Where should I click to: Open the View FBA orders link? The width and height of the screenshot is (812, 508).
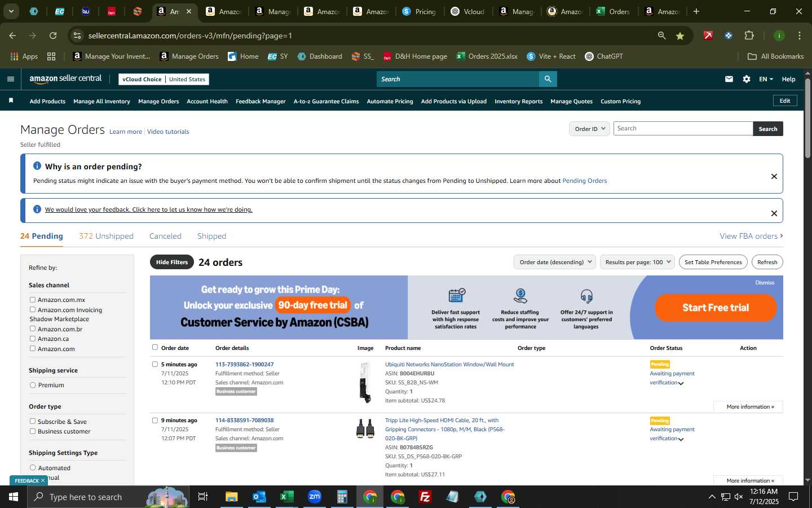point(751,236)
